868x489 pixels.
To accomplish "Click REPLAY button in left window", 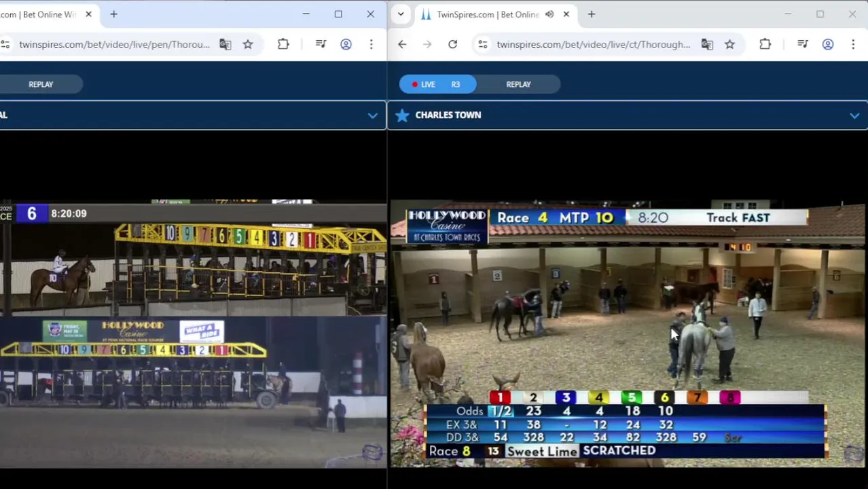I will click(x=41, y=84).
